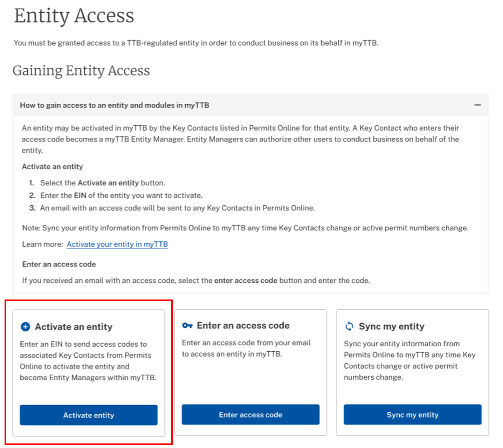Click the Activate card's EIN description text
This screenshot has width=503, height=448.
pyautogui.click(x=88, y=361)
